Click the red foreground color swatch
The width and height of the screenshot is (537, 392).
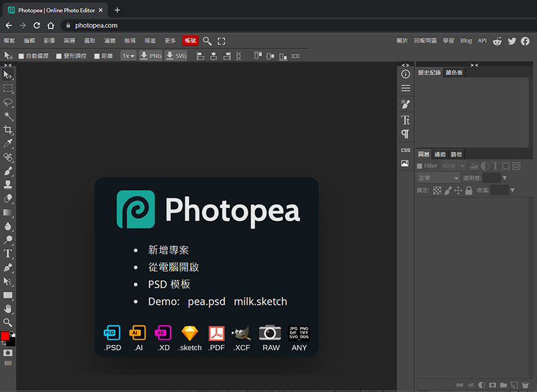[x=5, y=335]
